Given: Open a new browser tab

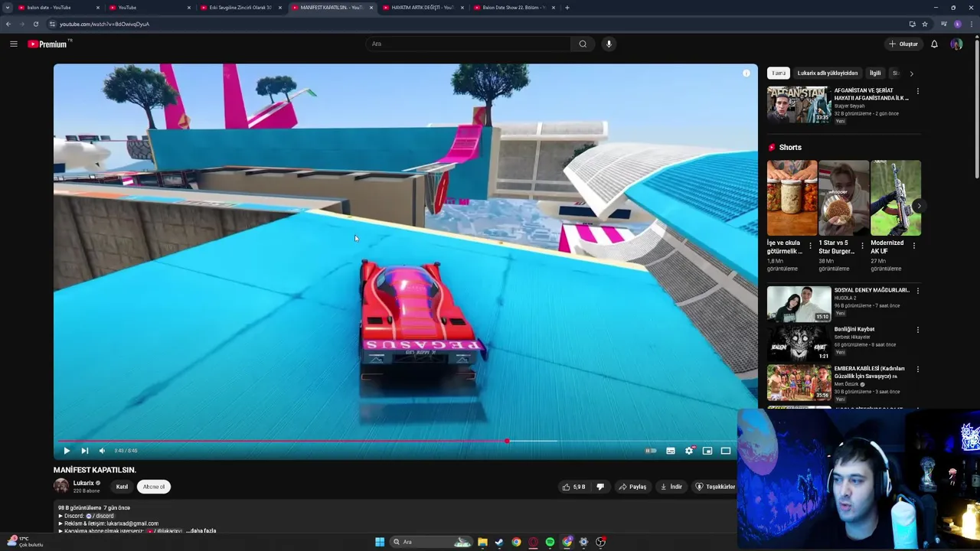Looking at the screenshot, I should click(x=567, y=8).
